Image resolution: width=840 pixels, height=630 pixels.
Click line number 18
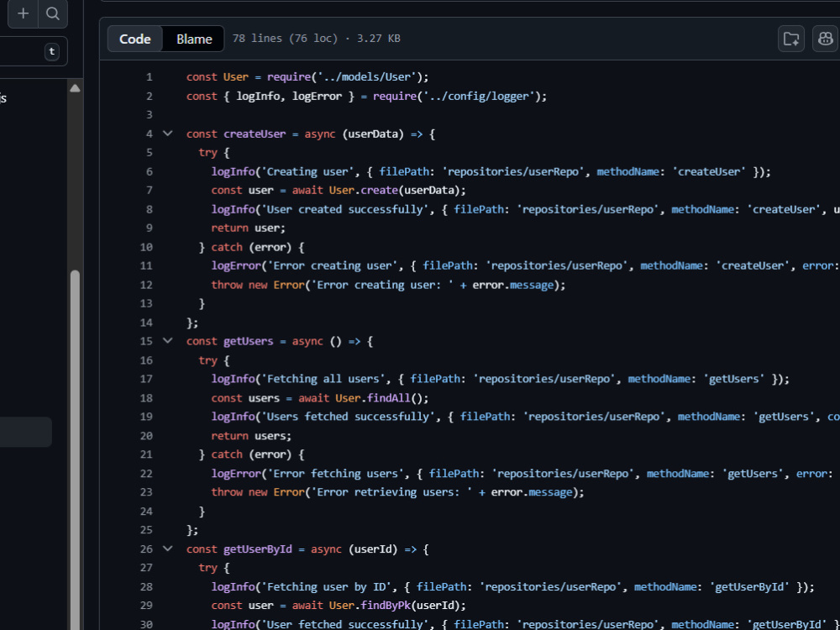coord(146,398)
